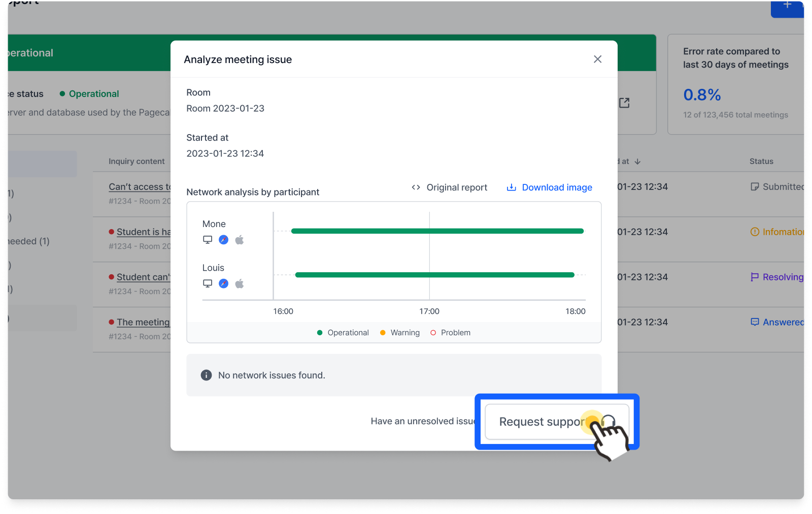Click the Inquiry content column header
Screen dimensions: 812x514
(x=137, y=162)
